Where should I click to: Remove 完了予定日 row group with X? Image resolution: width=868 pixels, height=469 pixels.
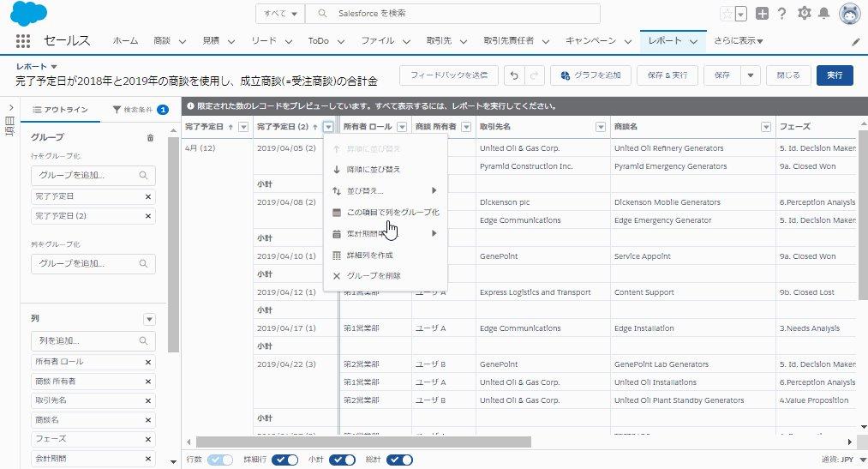pyautogui.click(x=147, y=196)
